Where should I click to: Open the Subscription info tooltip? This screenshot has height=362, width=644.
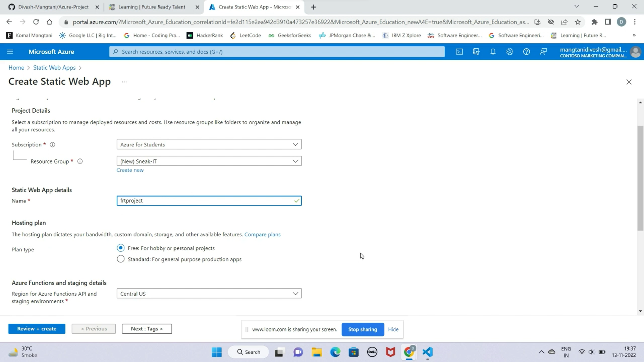pos(53,144)
